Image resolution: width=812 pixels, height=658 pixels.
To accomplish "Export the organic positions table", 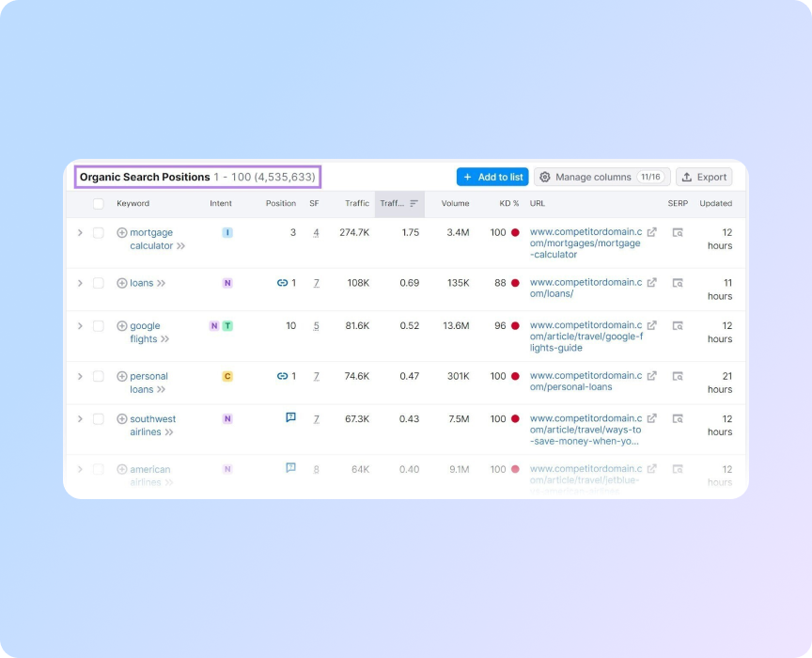I will click(x=704, y=177).
